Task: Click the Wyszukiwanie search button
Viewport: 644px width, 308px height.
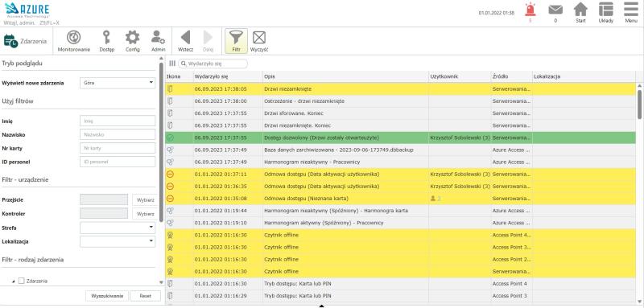Action: click(107, 296)
